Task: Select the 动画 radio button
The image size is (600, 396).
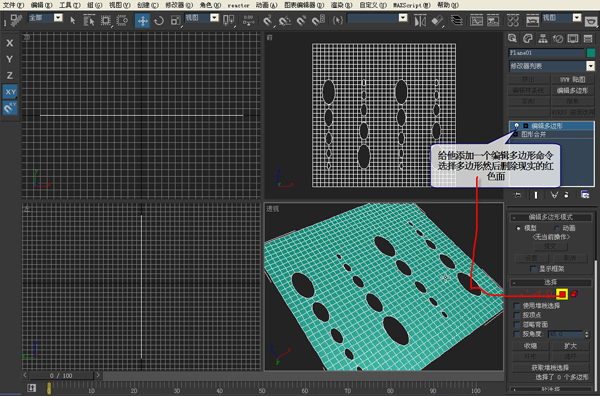Action: click(x=557, y=228)
